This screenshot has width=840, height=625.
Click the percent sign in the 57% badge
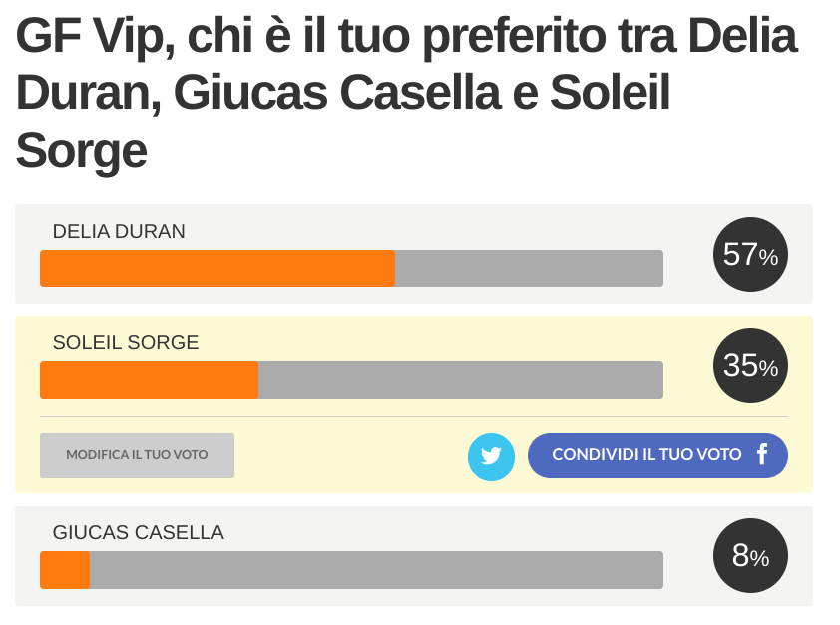(769, 258)
